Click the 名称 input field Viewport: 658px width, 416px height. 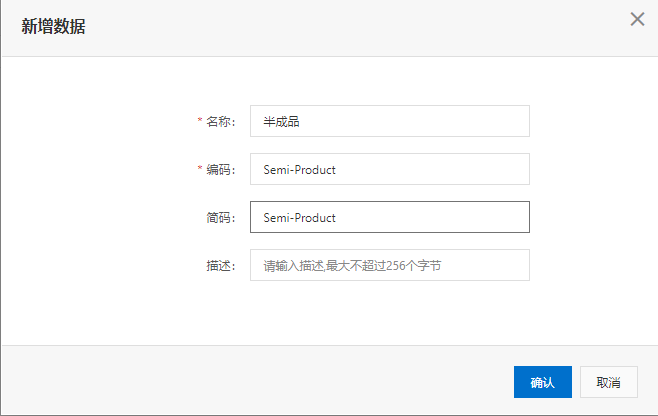pos(390,121)
